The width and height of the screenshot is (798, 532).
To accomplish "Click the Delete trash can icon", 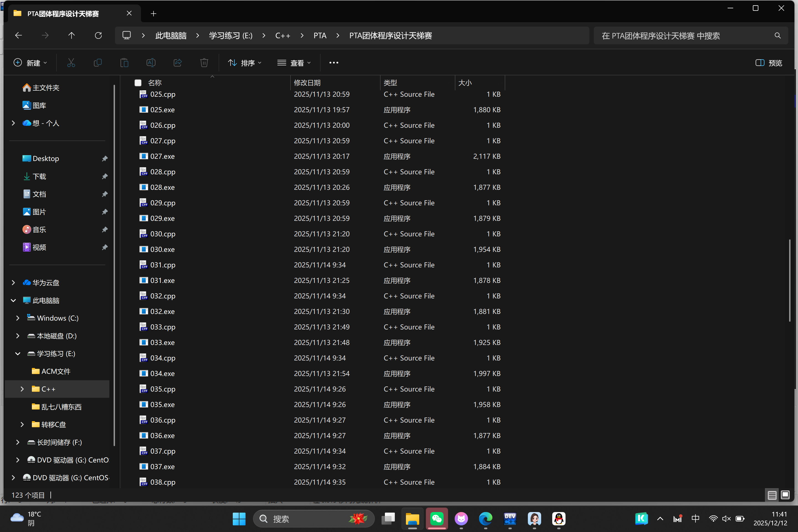I will point(204,63).
